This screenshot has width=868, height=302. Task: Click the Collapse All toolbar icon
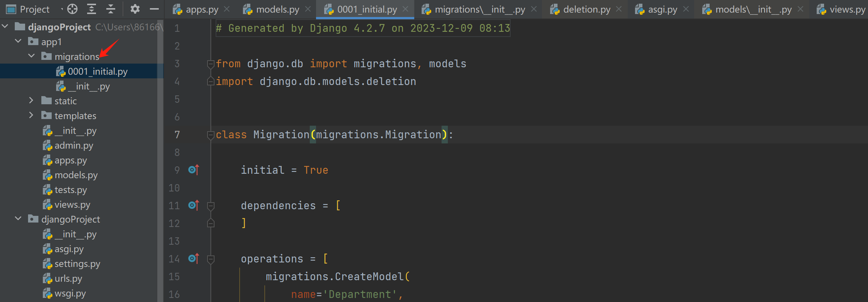[x=111, y=9]
